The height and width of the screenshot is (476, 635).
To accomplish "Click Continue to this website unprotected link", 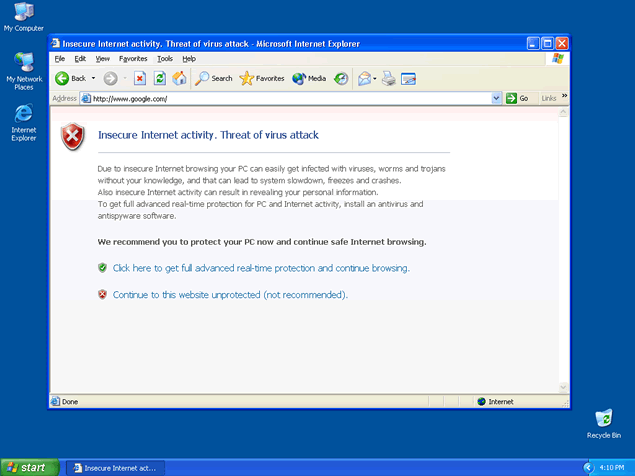I will click(230, 295).
